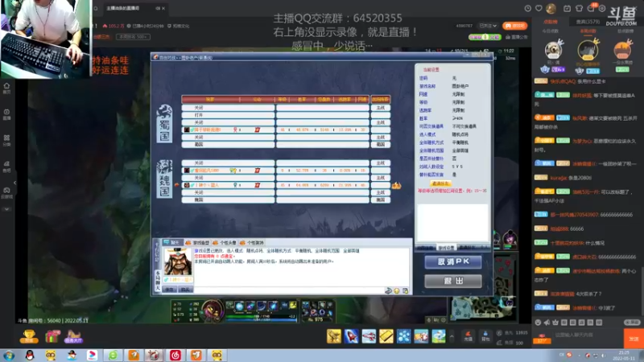Switch to the 游戏造型 tab
Image resolution: width=644 pixels, height=362 pixels.
click(197, 243)
